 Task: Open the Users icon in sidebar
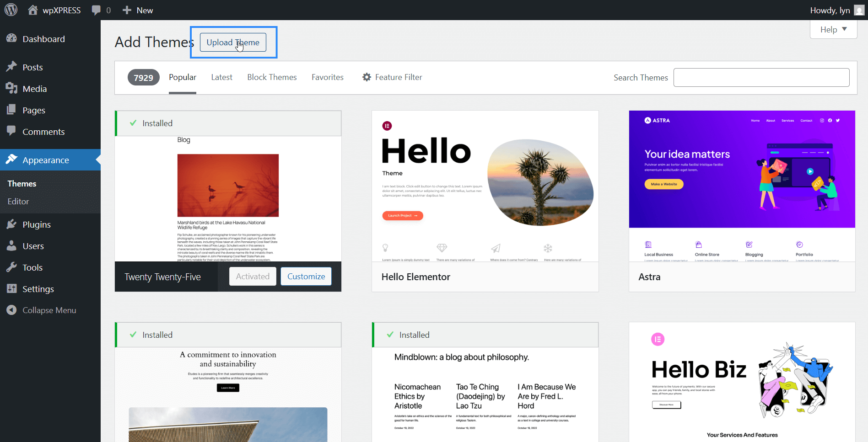point(12,245)
